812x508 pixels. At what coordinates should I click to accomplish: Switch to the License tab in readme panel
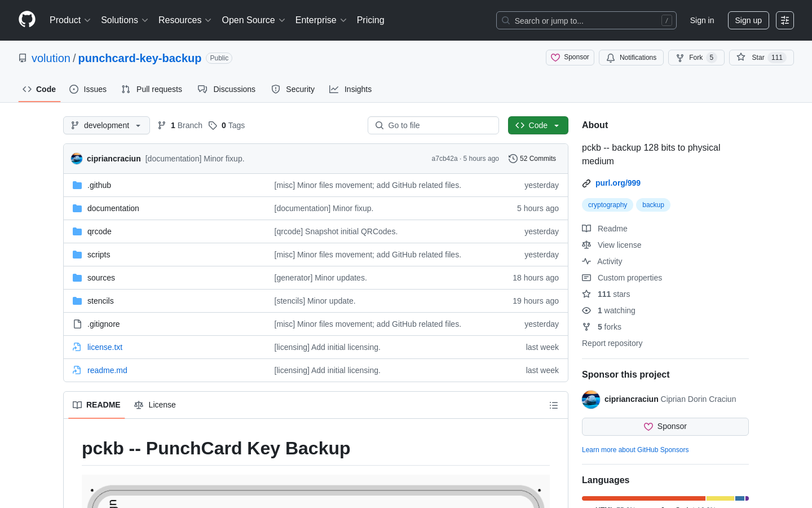click(155, 405)
